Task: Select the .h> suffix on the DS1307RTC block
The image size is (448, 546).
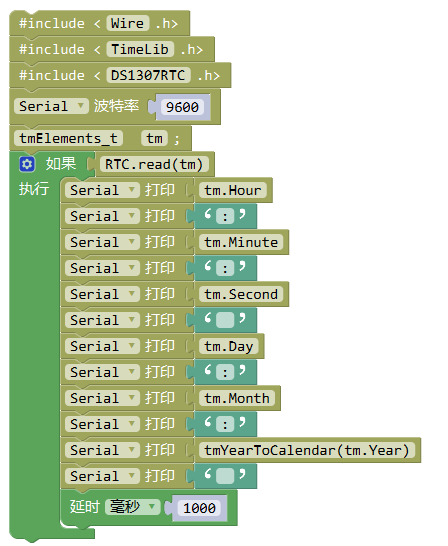Action: pyautogui.click(x=208, y=75)
